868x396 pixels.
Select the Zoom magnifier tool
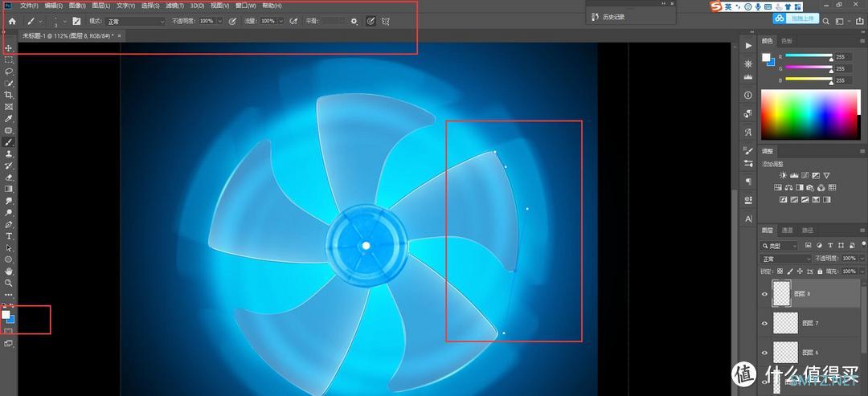point(9,283)
